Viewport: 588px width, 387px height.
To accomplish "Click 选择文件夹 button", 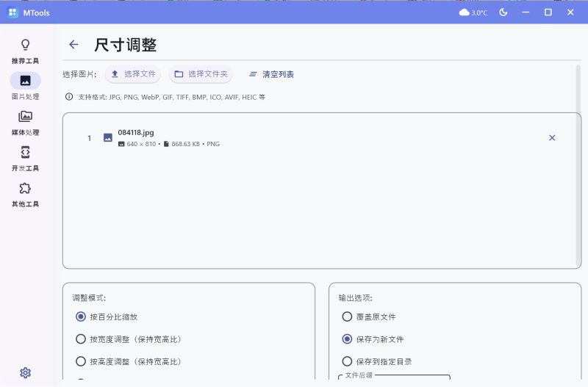I will coord(201,74).
